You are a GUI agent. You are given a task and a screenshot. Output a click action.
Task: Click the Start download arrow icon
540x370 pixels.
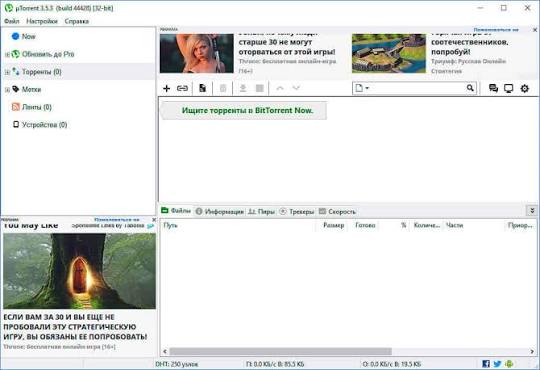click(243, 89)
